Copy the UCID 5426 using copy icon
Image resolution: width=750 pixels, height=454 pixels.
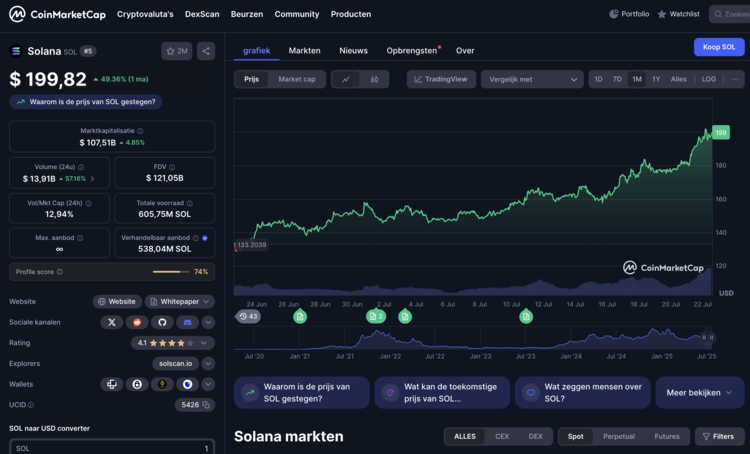click(206, 405)
